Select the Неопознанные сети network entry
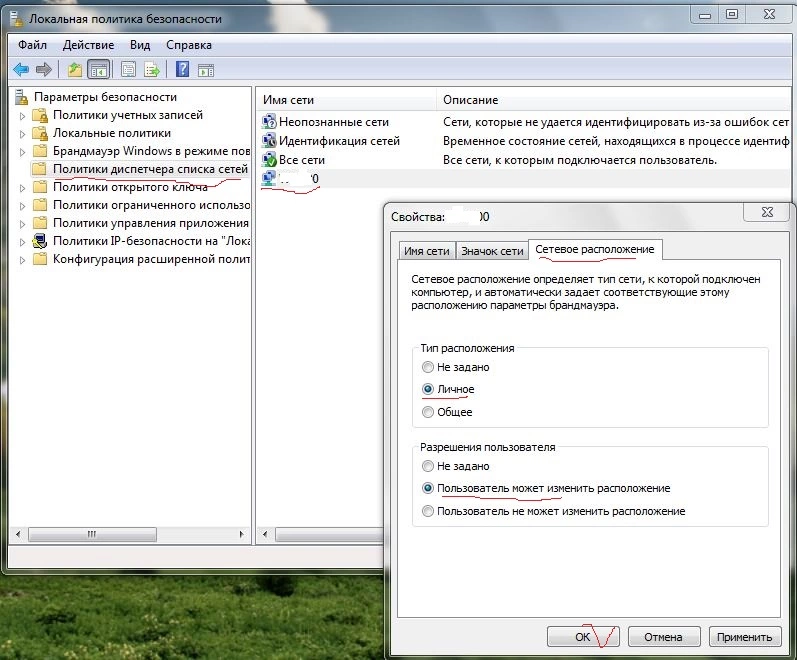This screenshot has height=660, width=797. pos(334,121)
